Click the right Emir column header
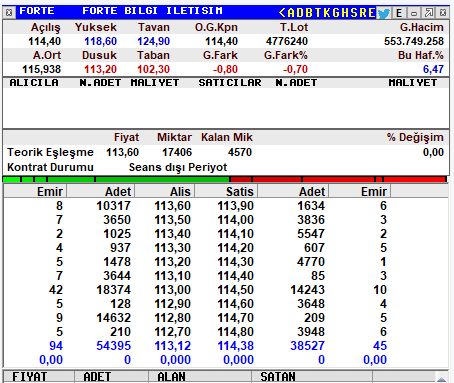The height and width of the screenshot is (383, 454). [x=374, y=192]
